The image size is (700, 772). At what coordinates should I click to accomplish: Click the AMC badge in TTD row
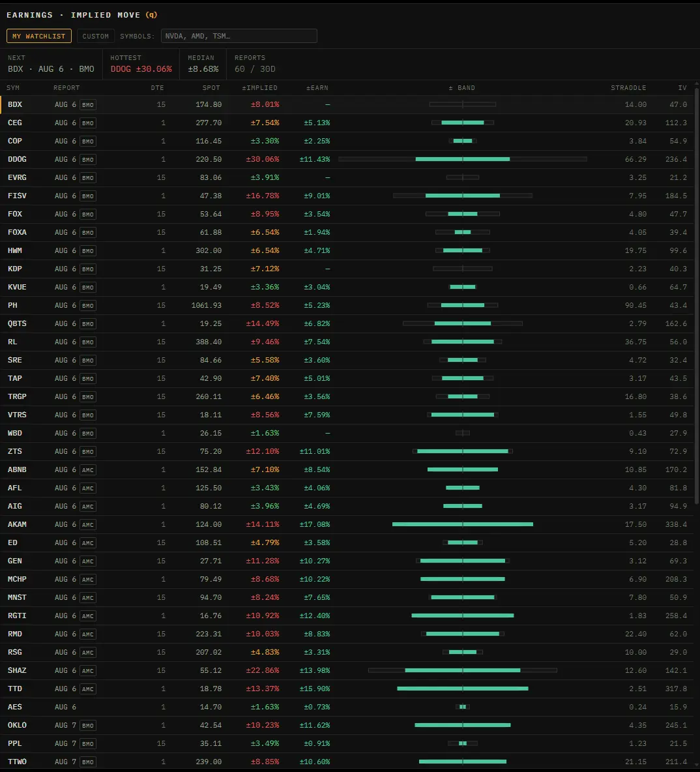click(x=88, y=689)
